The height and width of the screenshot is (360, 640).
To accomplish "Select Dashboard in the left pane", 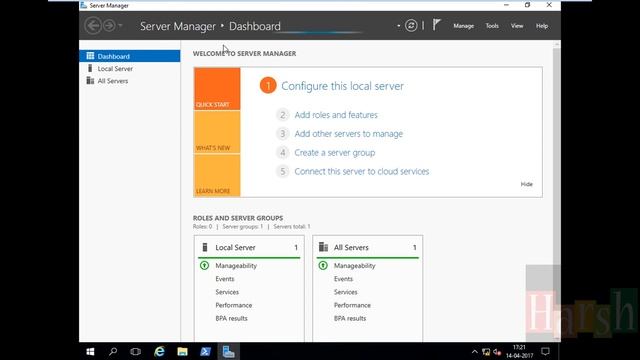I will coord(130,56).
